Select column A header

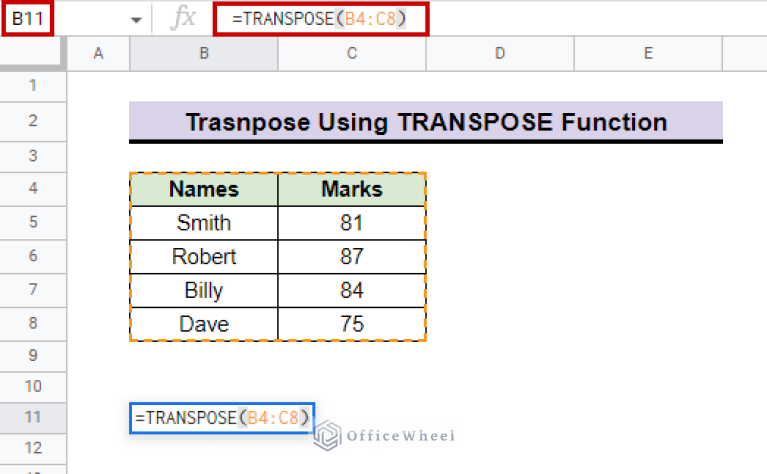tap(98, 53)
